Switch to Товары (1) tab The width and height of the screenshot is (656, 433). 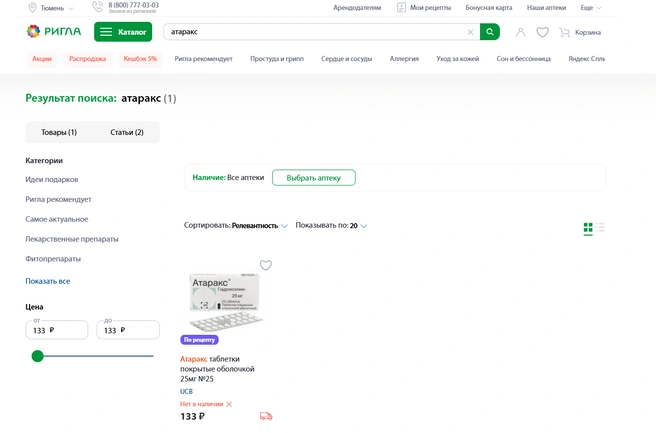point(59,132)
